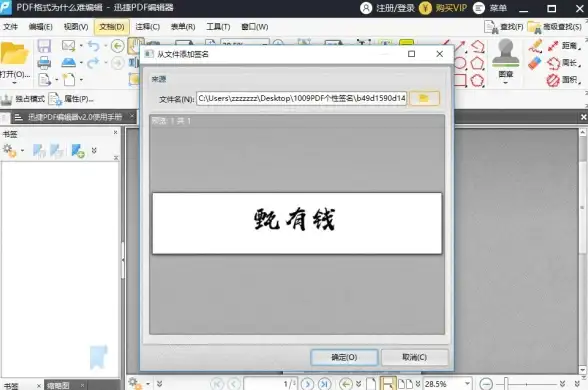Viewport: 588px width, 390px height.
Task: Expand the Stamp (图章) dropdown arrow
Action: pos(506,82)
